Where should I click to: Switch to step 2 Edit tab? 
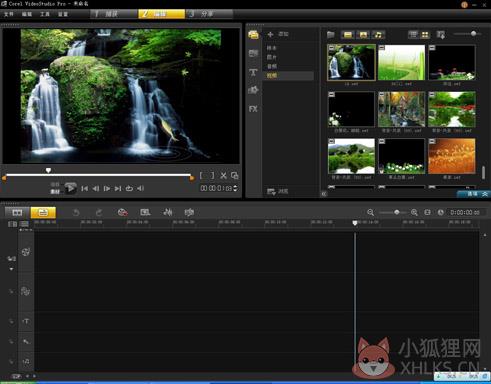point(161,14)
